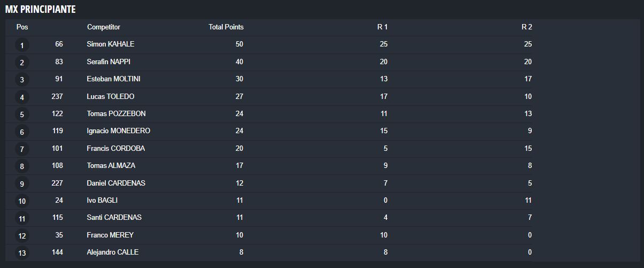Click the position 1 circle badge

pos(22,45)
